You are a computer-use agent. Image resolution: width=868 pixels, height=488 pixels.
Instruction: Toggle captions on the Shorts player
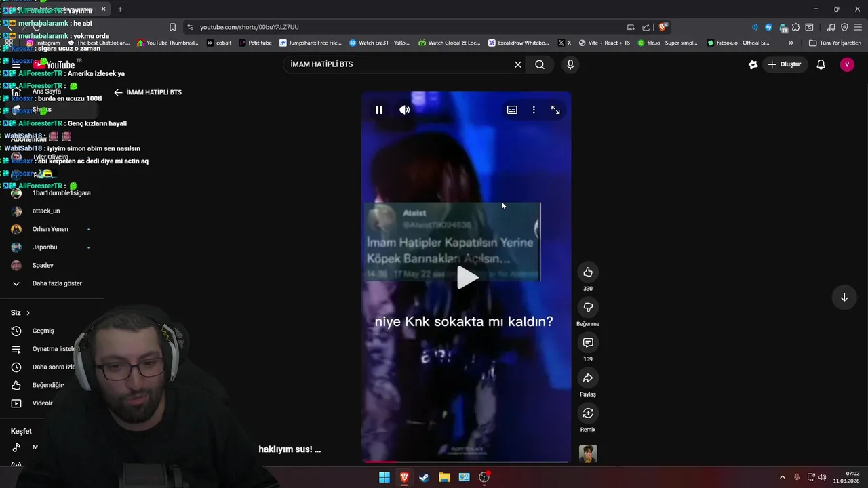click(x=512, y=110)
